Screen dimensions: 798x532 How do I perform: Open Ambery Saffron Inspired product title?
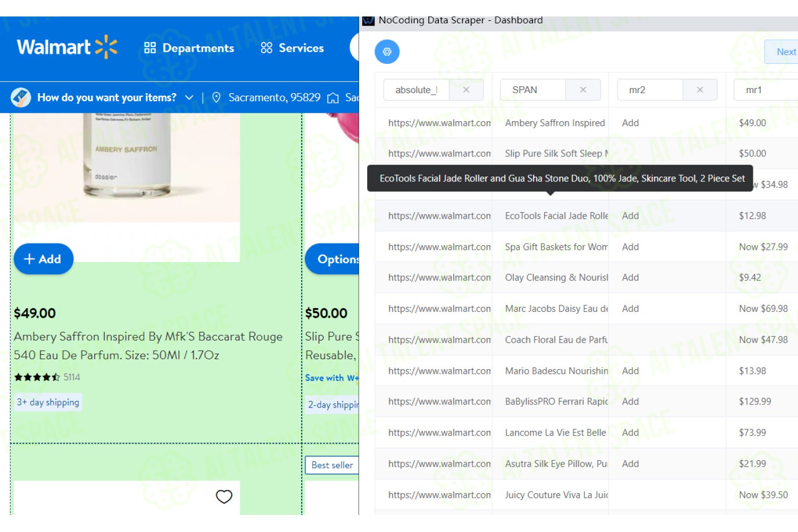[x=148, y=346]
